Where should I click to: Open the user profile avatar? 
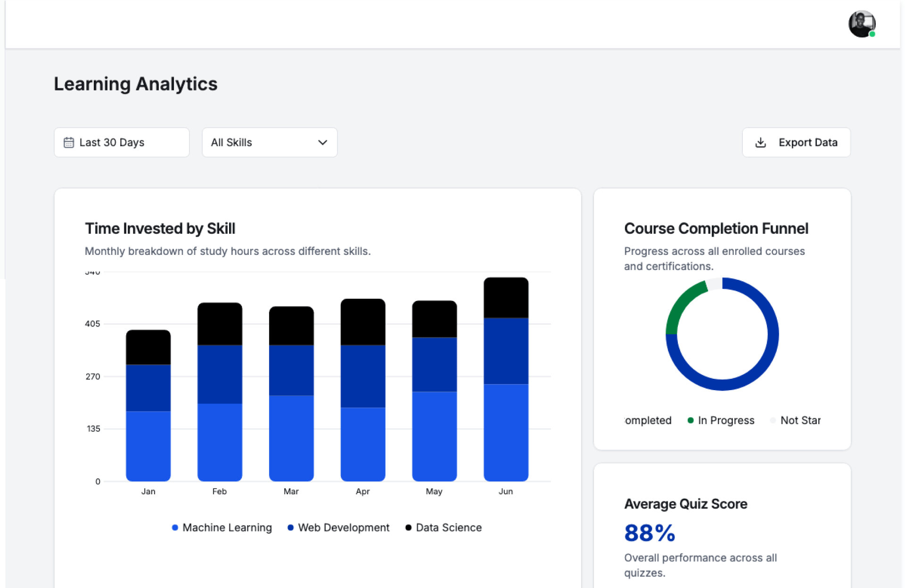pyautogui.click(x=861, y=24)
